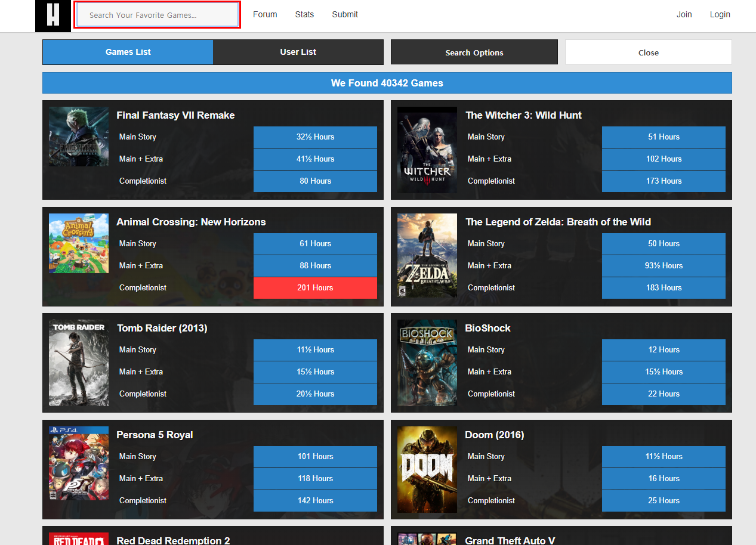Open Doom (2016) cover image
The width and height of the screenshot is (756, 545).
(427, 469)
